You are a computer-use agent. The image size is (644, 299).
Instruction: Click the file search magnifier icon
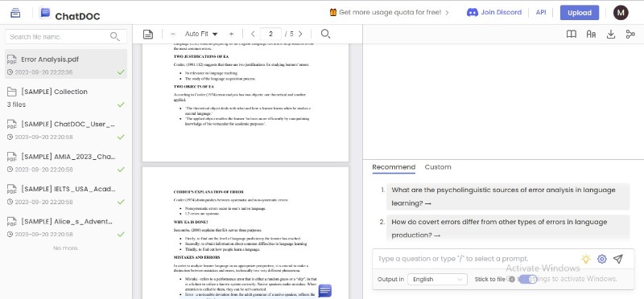[x=115, y=36]
